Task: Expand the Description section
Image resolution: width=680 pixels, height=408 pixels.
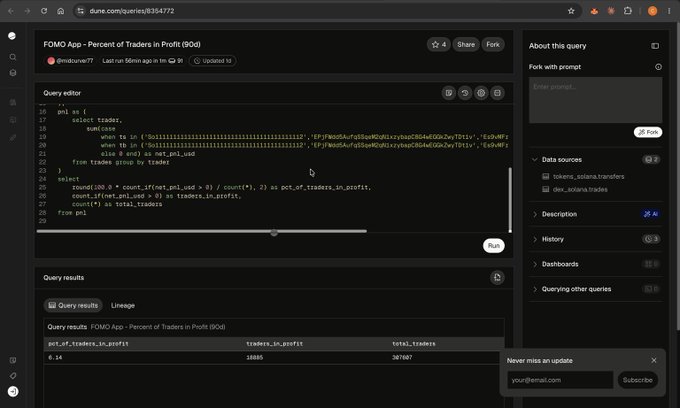Action: click(535, 214)
